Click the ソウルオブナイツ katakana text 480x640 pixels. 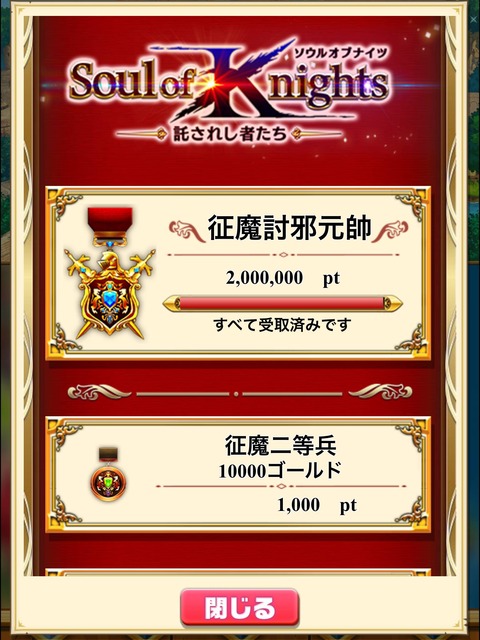pyautogui.click(x=340, y=53)
